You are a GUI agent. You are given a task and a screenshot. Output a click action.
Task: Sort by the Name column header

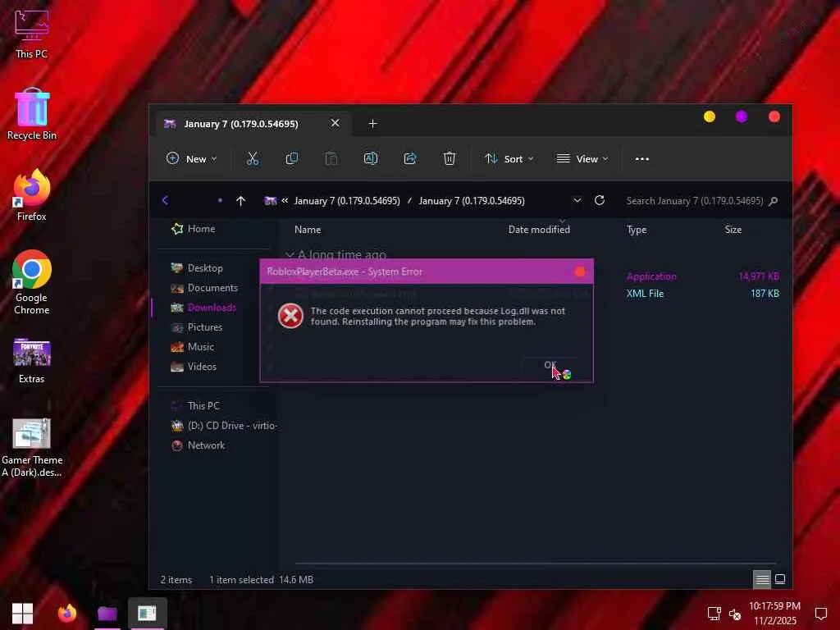coord(308,230)
